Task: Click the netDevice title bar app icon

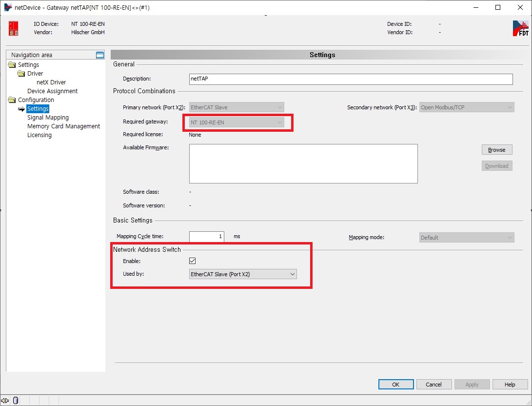Action: (8, 7)
